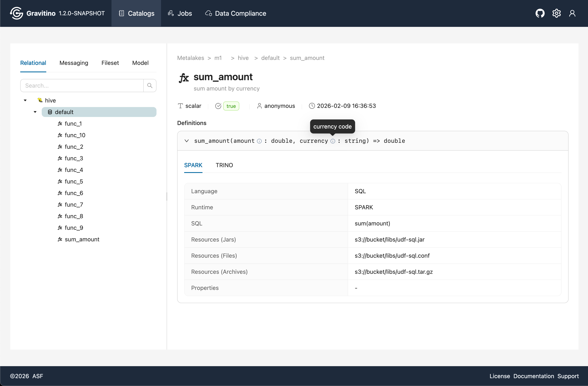Open the GitHub icon link
This screenshot has width=588, height=386.
click(540, 13)
